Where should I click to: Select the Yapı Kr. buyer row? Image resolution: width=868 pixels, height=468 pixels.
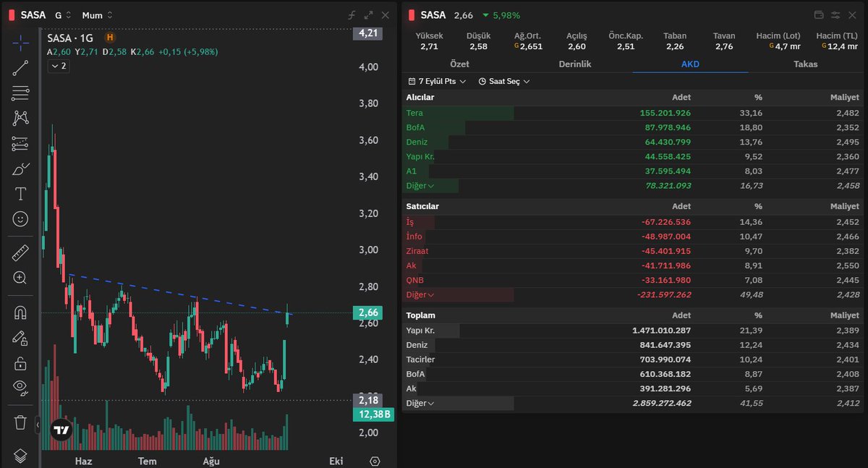tap(632, 156)
